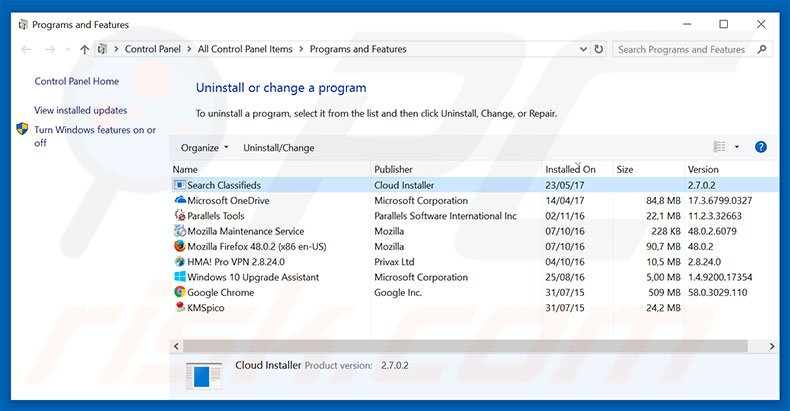Sort by Version column header
Viewport: 790px width, 411px height.
pyautogui.click(x=732, y=169)
